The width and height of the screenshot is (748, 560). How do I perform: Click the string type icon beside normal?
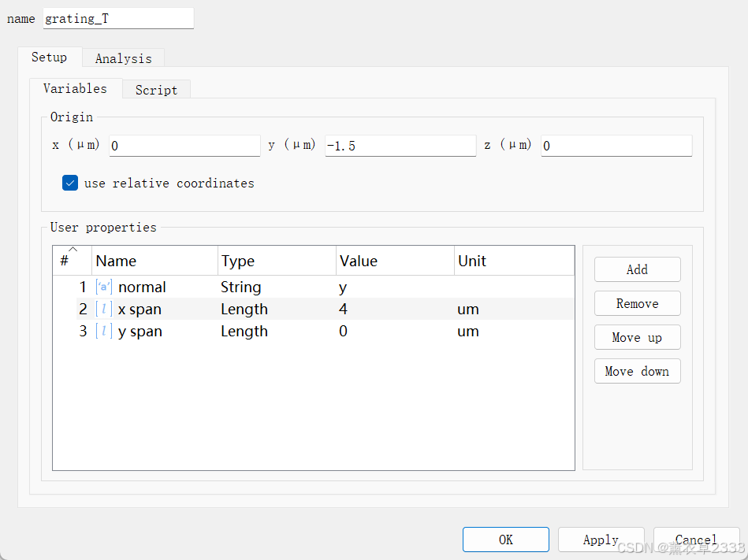[x=104, y=287]
